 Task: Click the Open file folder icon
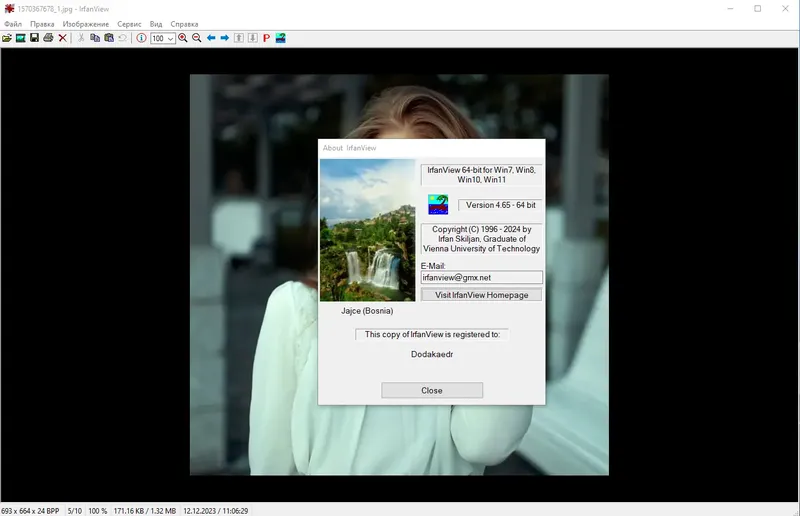[7, 38]
